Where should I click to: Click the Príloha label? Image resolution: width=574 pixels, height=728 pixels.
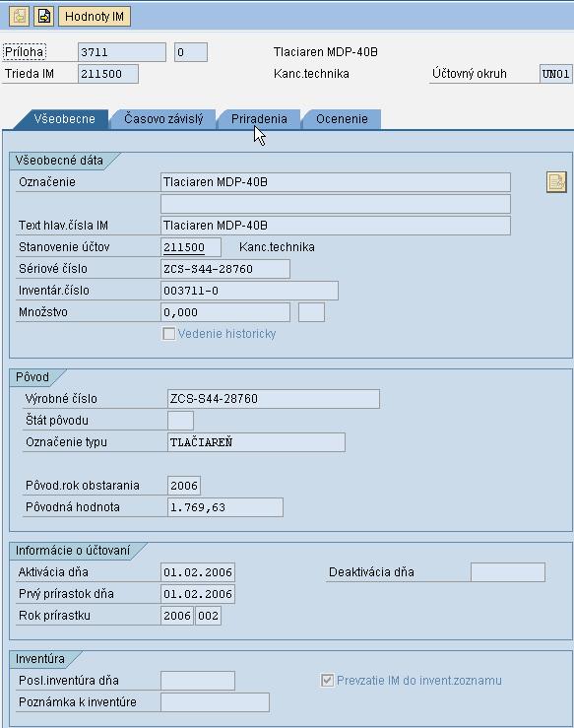[25, 52]
